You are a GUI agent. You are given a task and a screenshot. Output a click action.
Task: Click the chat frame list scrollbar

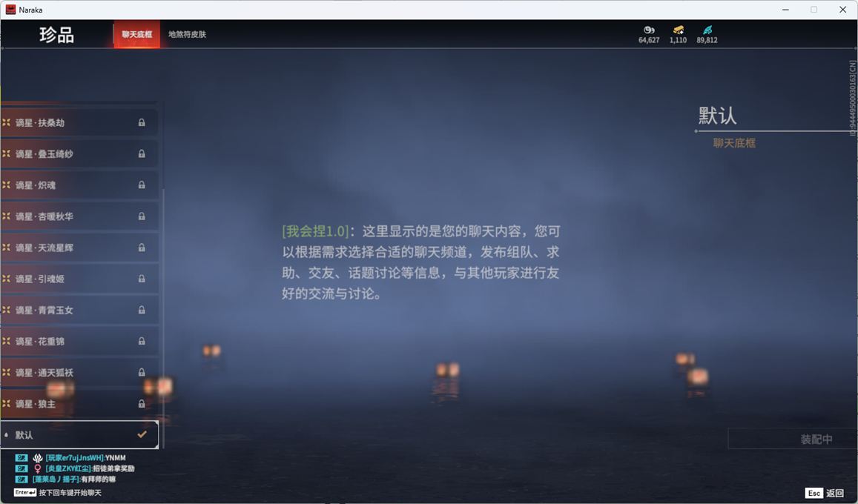(163, 319)
